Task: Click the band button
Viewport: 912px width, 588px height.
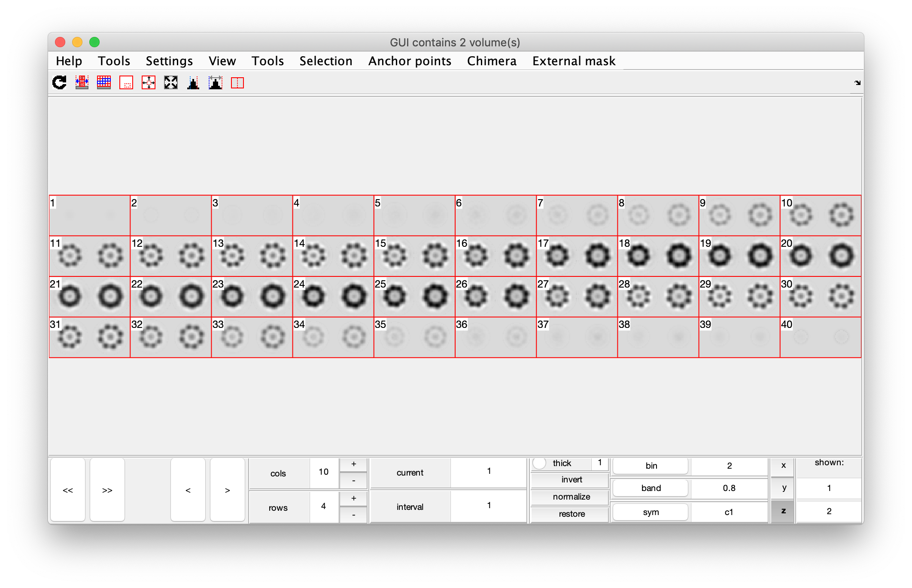Action: [651, 488]
